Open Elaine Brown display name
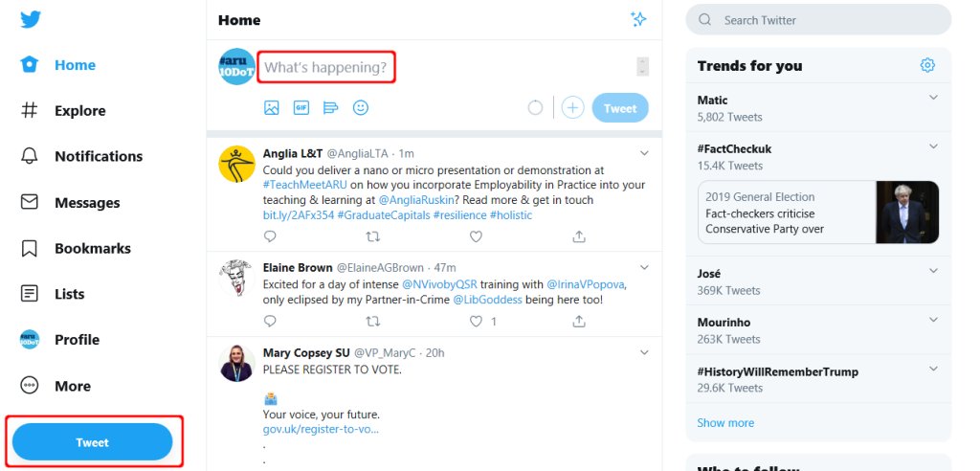 coord(298,268)
